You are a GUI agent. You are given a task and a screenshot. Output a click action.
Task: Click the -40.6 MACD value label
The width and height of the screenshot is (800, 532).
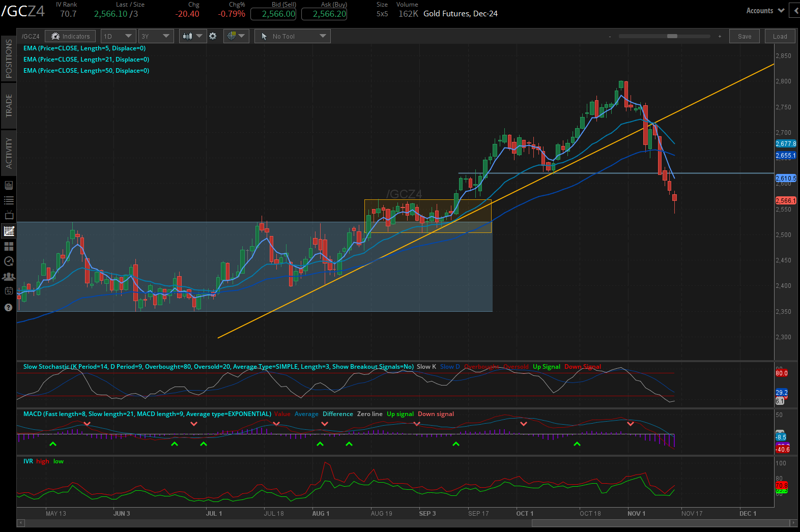click(782, 449)
